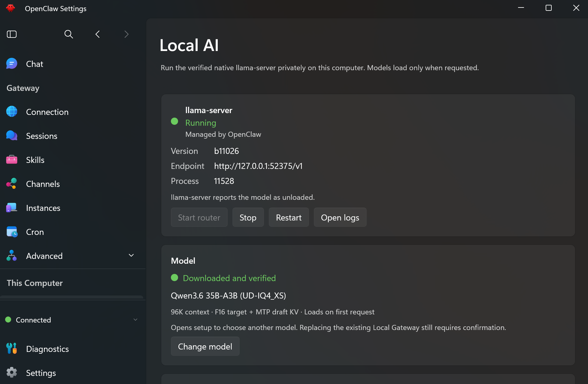Click the model unloaded report message
Viewport: 588px width, 384px height.
click(x=243, y=197)
